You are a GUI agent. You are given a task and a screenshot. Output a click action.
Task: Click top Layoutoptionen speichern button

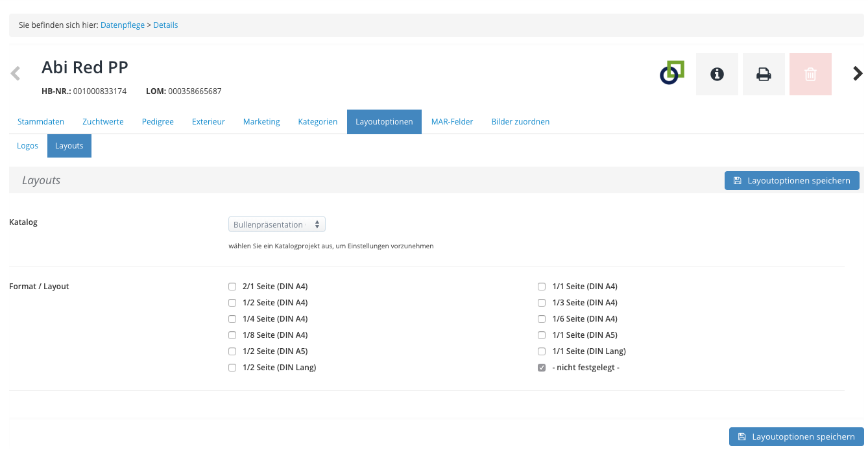click(x=791, y=181)
